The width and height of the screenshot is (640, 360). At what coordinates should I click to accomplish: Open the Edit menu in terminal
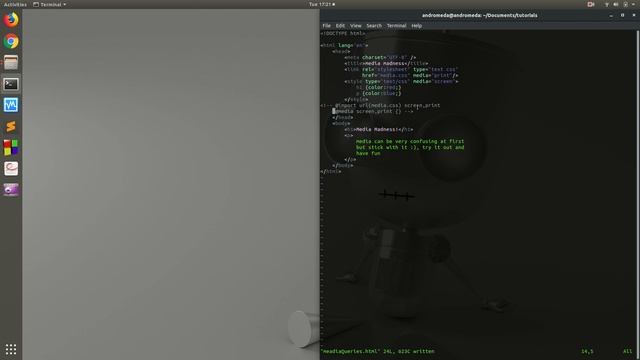340,26
